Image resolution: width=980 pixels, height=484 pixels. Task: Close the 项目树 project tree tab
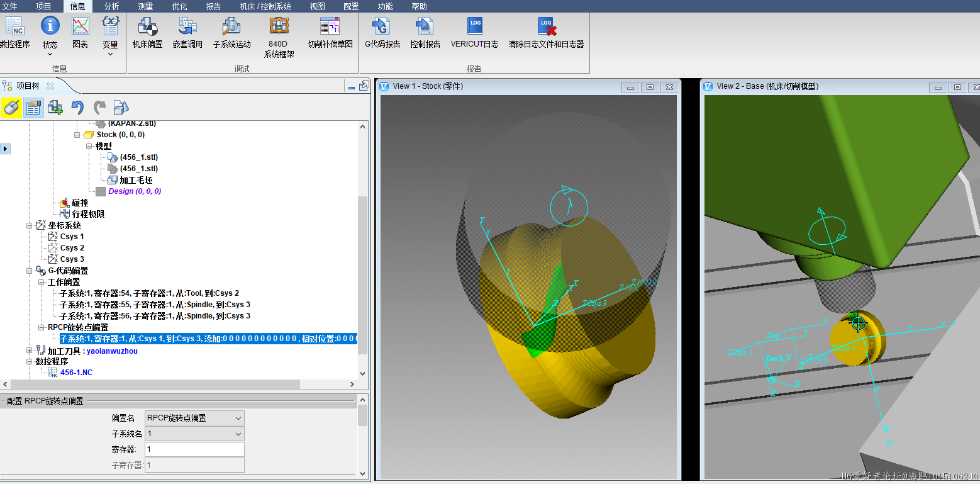[50, 86]
